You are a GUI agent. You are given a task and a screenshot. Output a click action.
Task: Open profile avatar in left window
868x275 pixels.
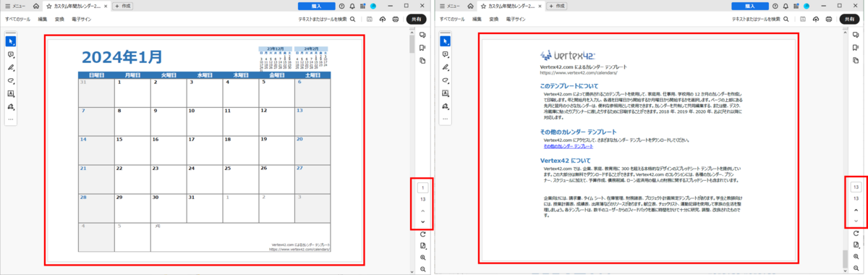click(373, 6)
